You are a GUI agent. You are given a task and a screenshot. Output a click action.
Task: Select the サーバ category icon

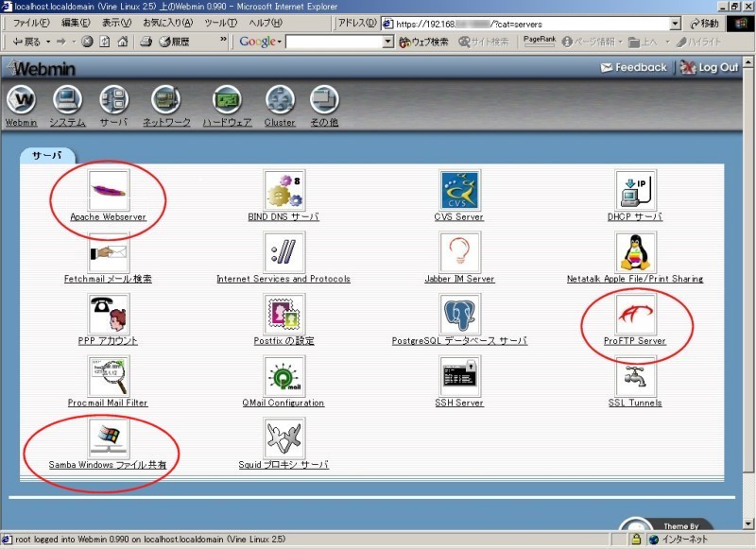click(113, 100)
